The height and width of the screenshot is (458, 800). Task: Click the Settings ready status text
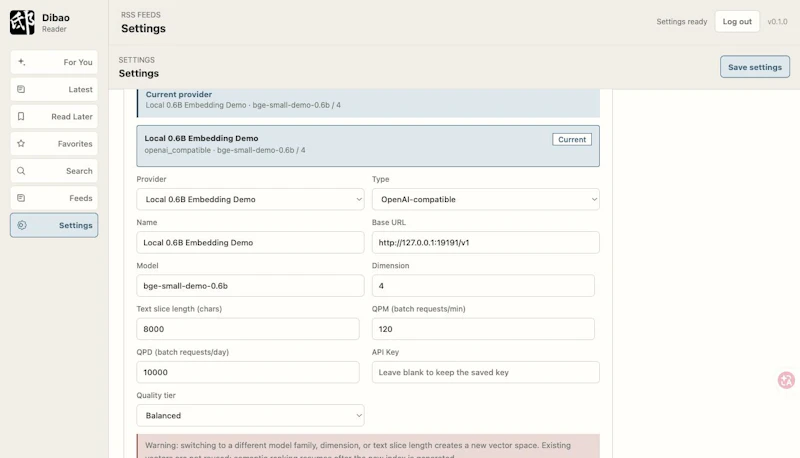682,21
